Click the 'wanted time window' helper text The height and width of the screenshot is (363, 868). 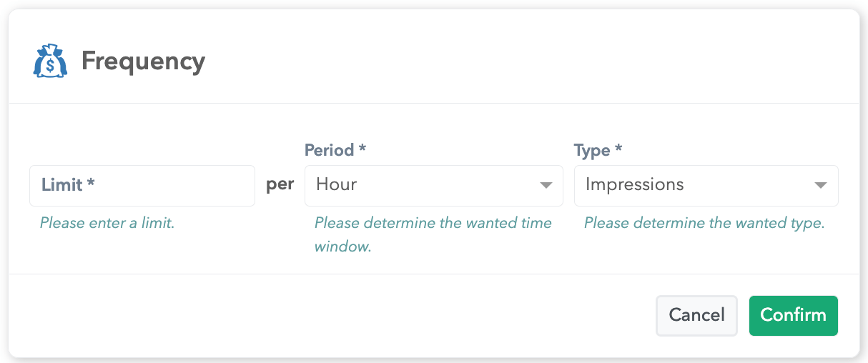[x=433, y=234]
